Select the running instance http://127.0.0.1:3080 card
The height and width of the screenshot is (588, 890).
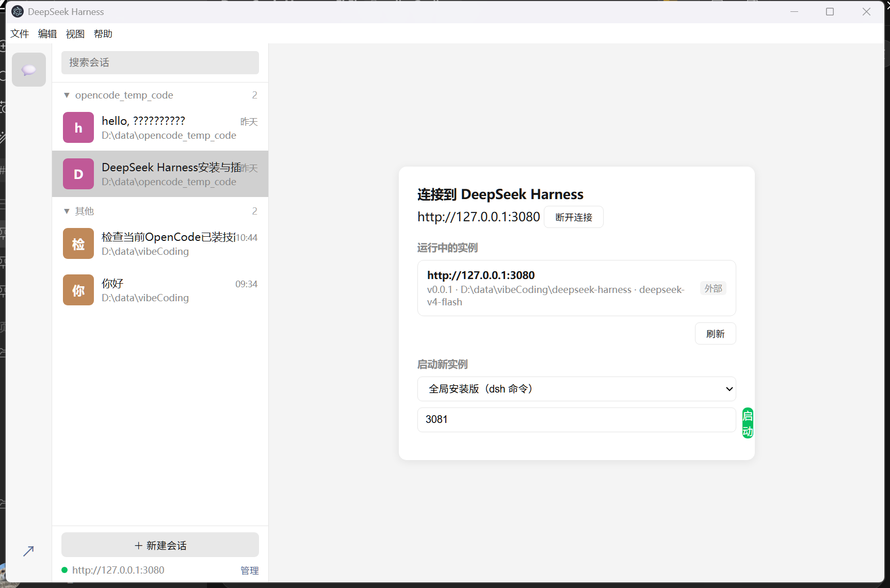tap(576, 288)
